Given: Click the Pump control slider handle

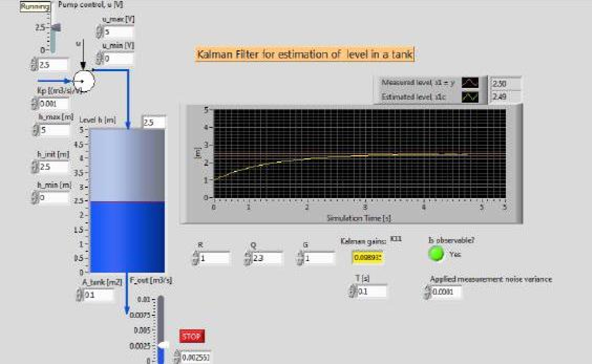Looking at the screenshot, I should (56, 27).
